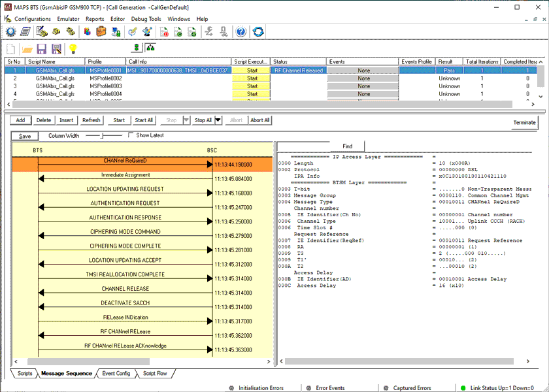
Task: Click the purple floppy disk Save icon
Action: click(42, 49)
